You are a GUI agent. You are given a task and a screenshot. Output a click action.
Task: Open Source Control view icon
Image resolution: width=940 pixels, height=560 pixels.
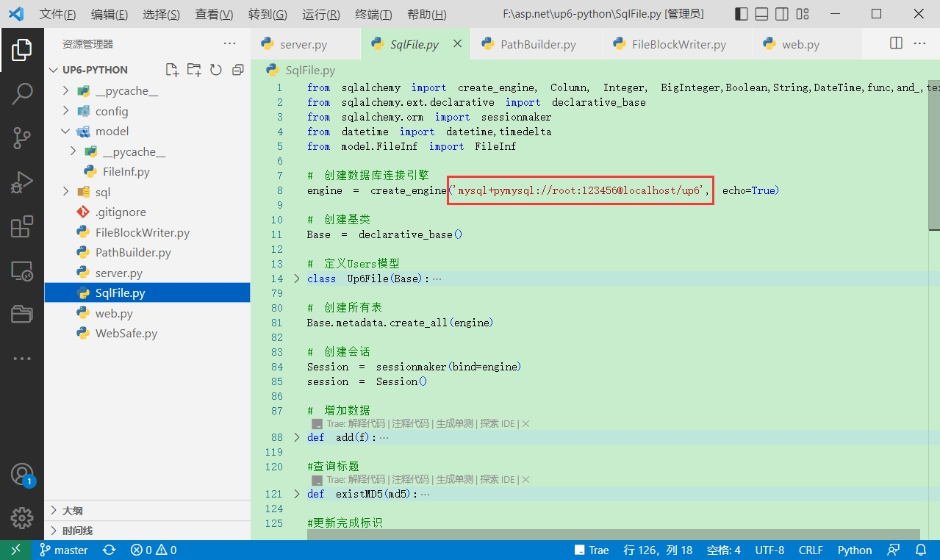click(22, 137)
